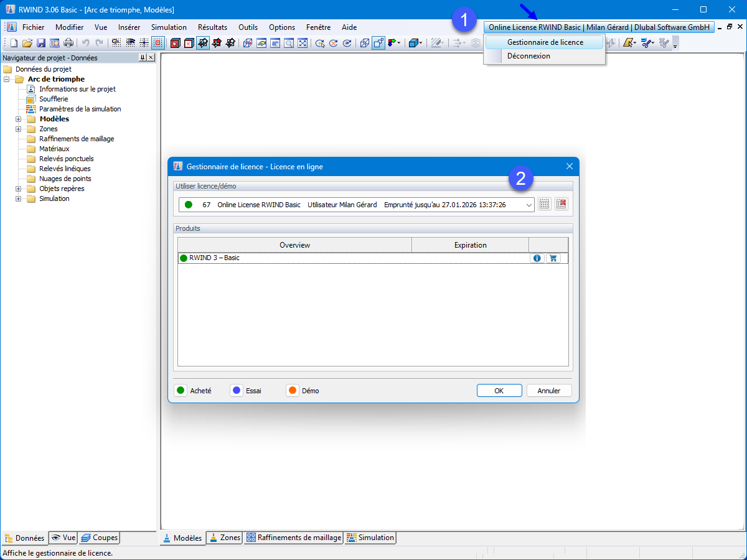
Task: Click the printer toolbar icon
Action: (68, 43)
